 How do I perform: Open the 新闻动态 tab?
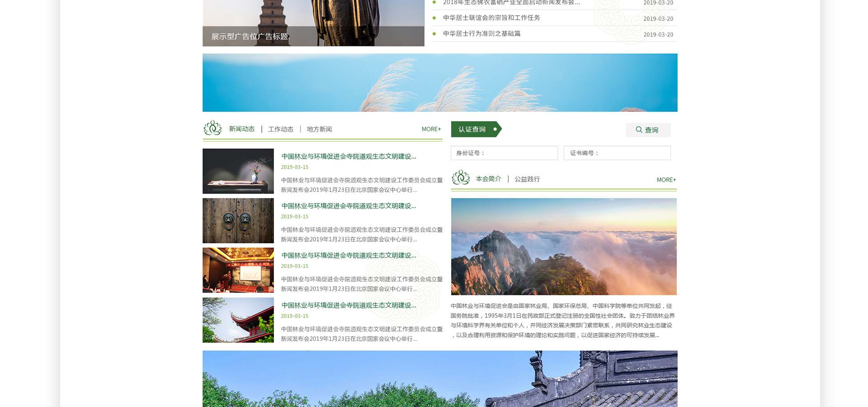tap(242, 129)
